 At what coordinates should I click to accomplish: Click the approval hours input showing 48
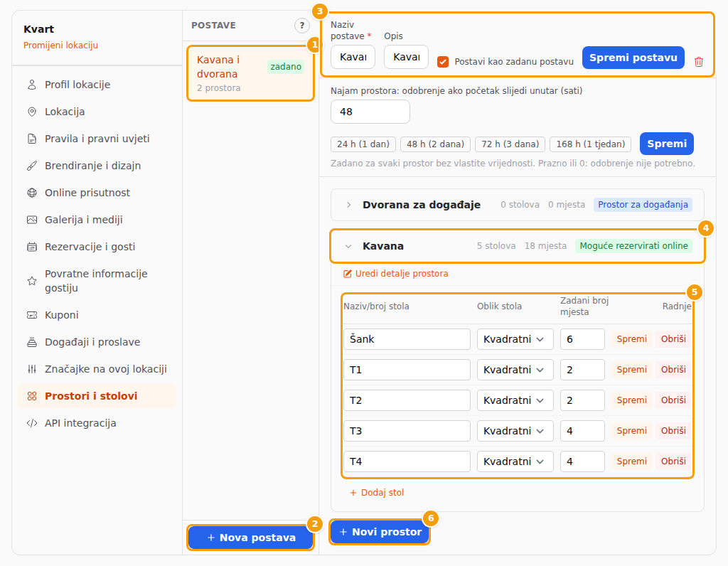click(x=370, y=112)
